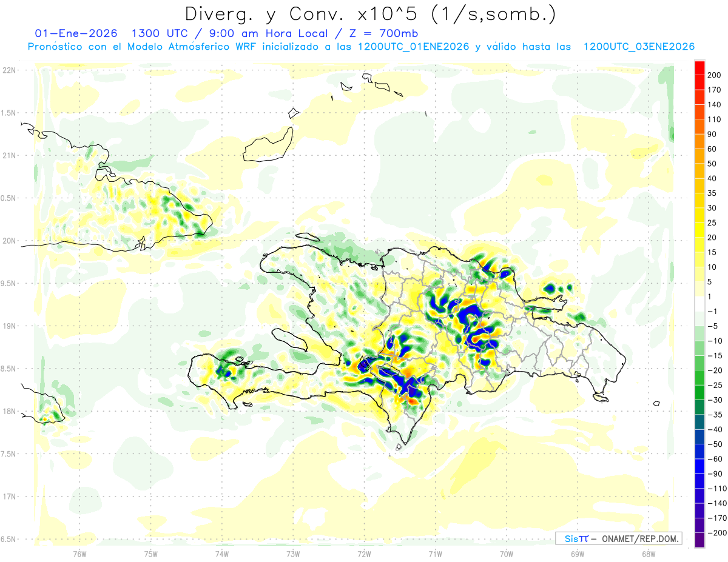
Task: Click the '-140' color scale value
Action: (718, 503)
